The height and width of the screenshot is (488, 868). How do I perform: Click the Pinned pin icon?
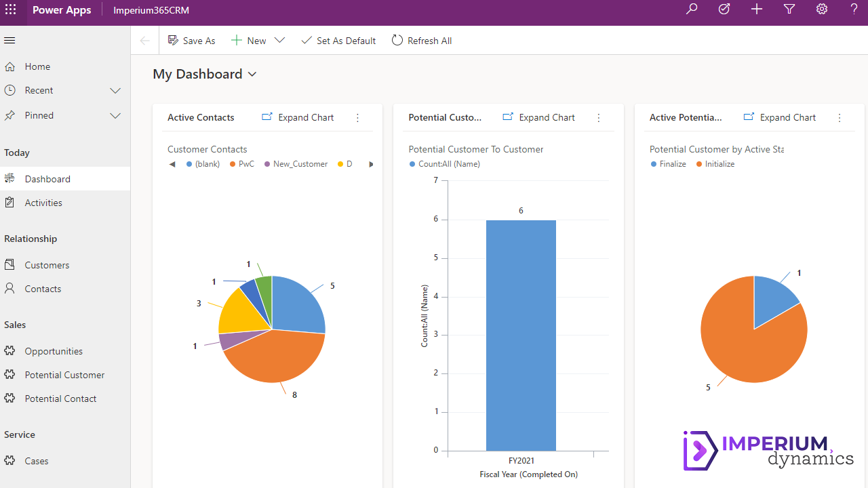[x=9, y=115]
